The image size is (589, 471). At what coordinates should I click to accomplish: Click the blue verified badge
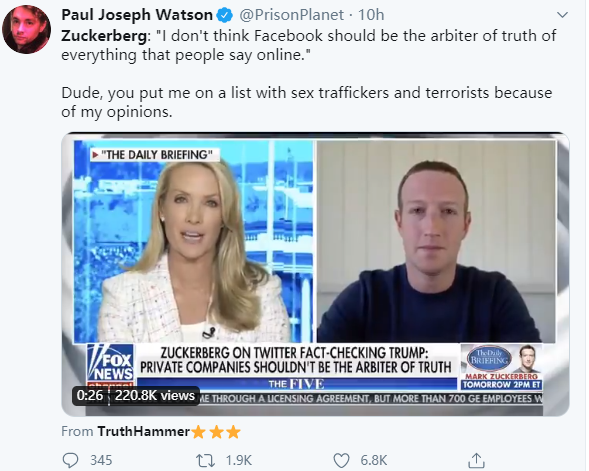click(x=225, y=15)
